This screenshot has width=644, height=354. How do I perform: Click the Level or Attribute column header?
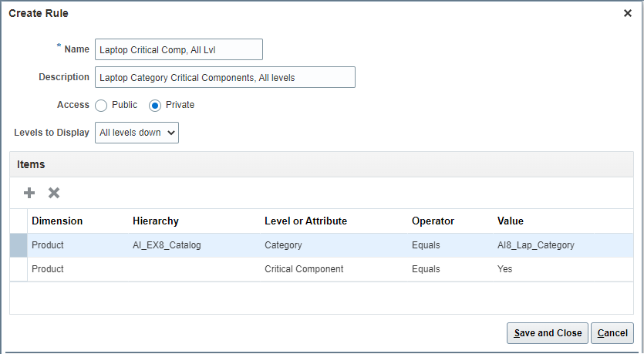(305, 221)
